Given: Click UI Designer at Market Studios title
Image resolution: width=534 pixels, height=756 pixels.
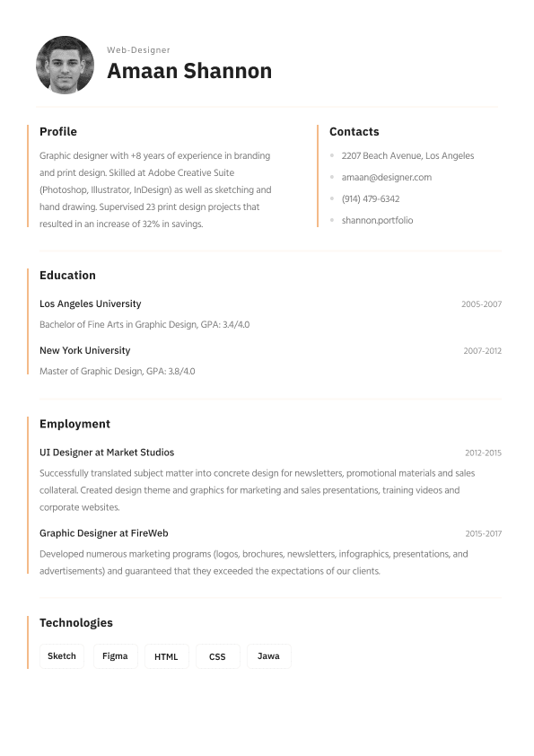Looking at the screenshot, I should coord(107,453).
